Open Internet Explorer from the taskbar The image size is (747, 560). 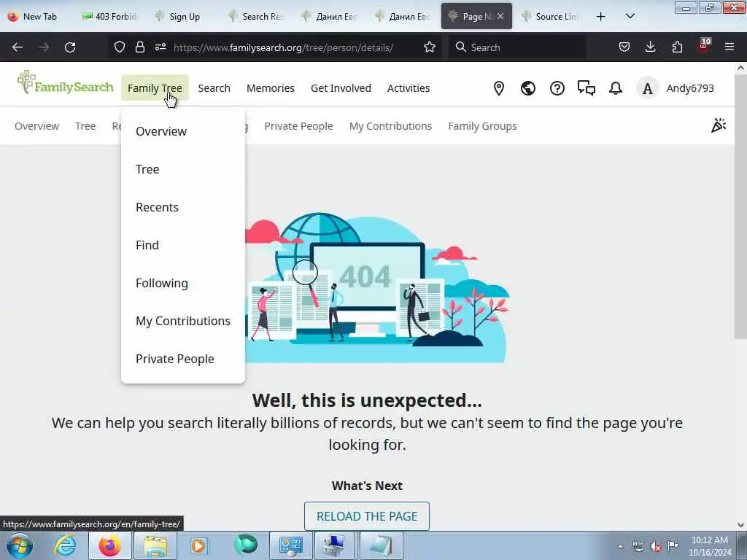point(65,545)
